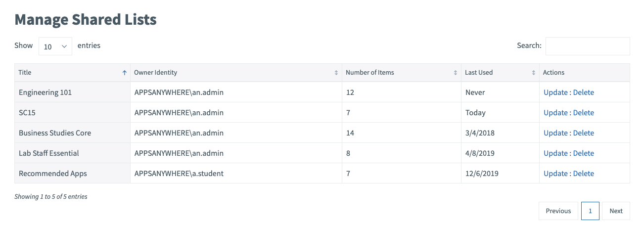Image resolution: width=644 pixels, height=227 pixels.
Task: Delete the Recommended Apps list
Action: point(584,174)
